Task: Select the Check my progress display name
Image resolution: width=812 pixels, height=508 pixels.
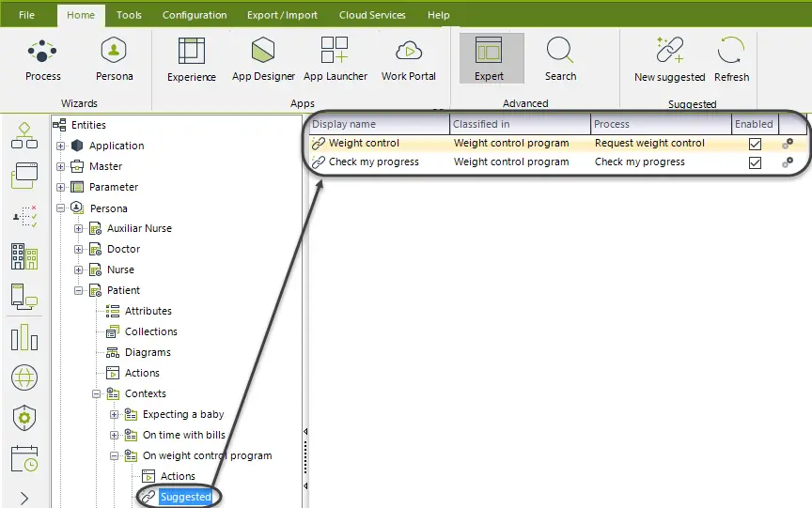Action: pyautogui.click(x=373, y=162)
